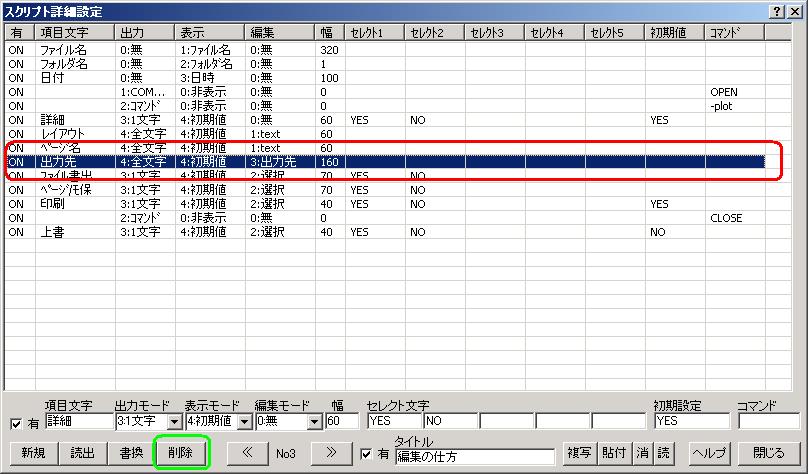Viewport: 808px width, 474px height.
Task: Click the 閉じる close button
Action: point(768,452)
